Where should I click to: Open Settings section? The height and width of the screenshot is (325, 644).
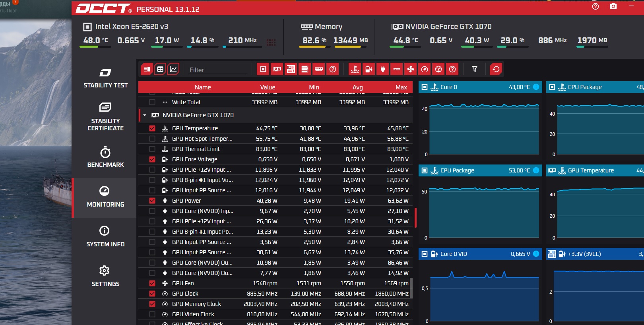(x=105, y=277)
